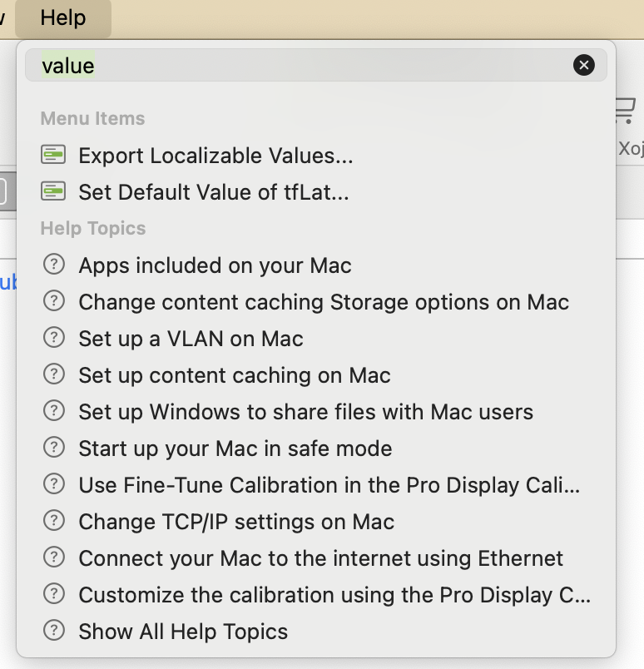644x669 pixels.
Task: Click the question icon beside Start up in safe mode
Action: 54,448
